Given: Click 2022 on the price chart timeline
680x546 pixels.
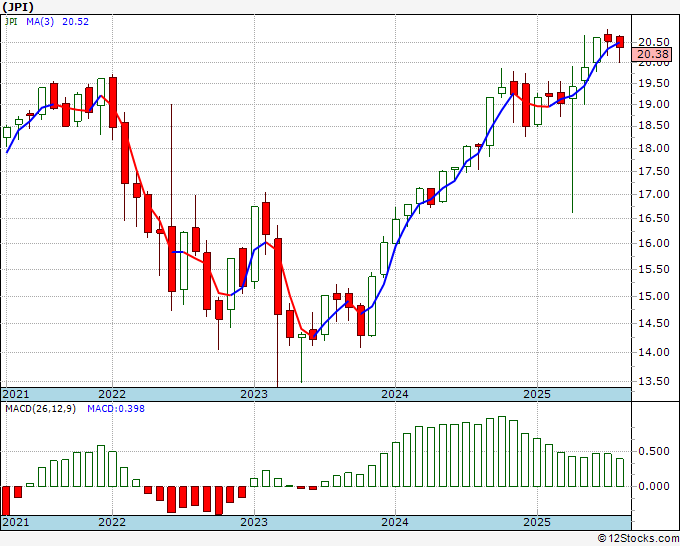Looking at the screenshot, I should pyautogui.click(x=112, y=394).
